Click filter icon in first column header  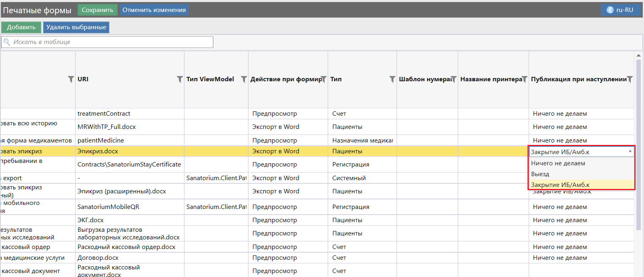[71, 79]
